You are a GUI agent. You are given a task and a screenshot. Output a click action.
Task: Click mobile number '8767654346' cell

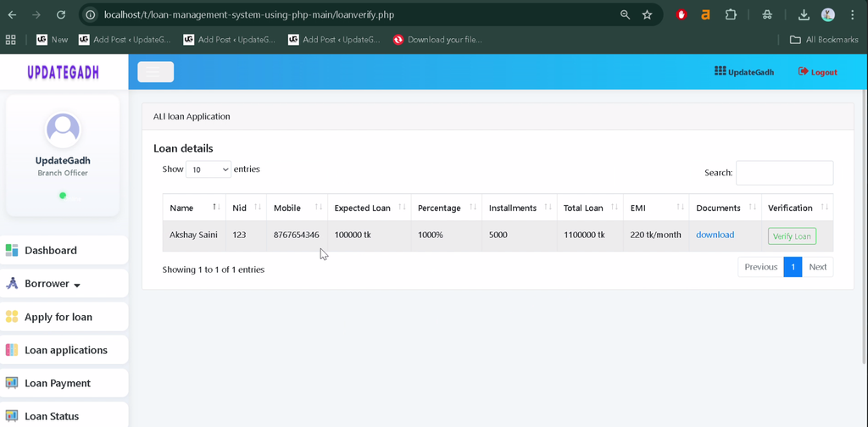point(296,235)
